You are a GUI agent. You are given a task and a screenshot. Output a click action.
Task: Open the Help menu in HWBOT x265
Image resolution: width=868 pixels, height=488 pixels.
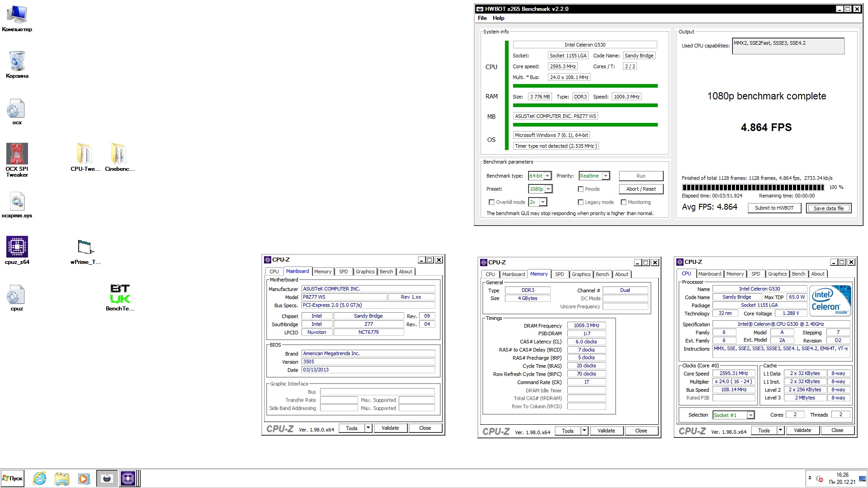pyautogui.click(x=498, y=18)
